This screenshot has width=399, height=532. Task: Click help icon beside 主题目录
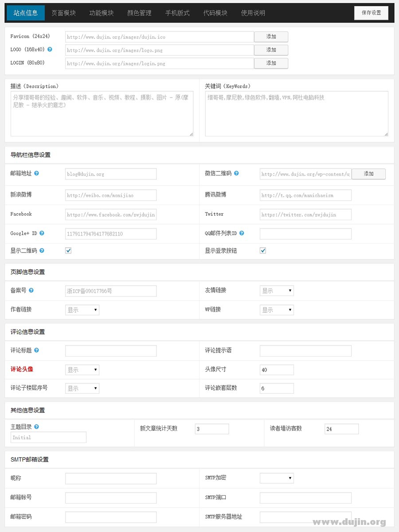click(x=36, y=427)
